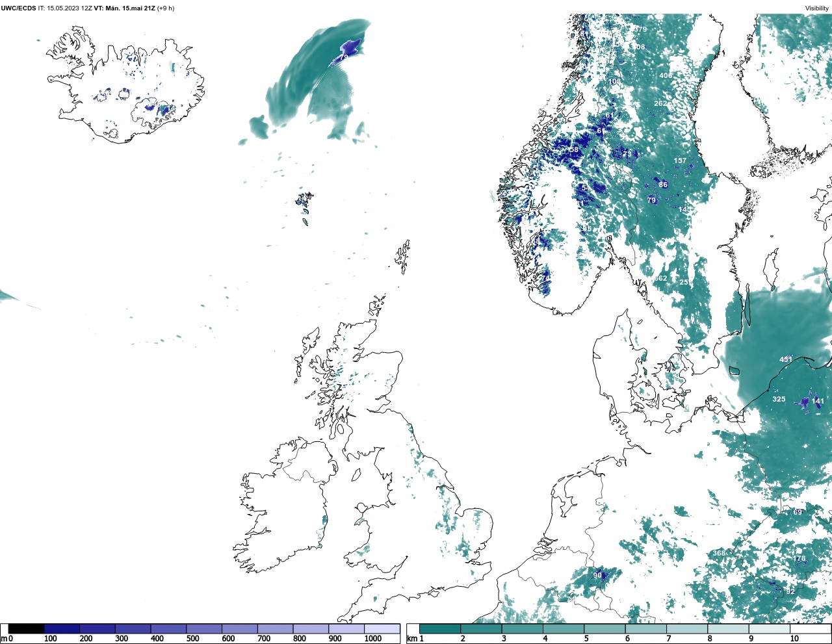Click the '157' visibility value on the map
Image resolution: width=832 pixels, height=644 pixels.
click(680, 161)
